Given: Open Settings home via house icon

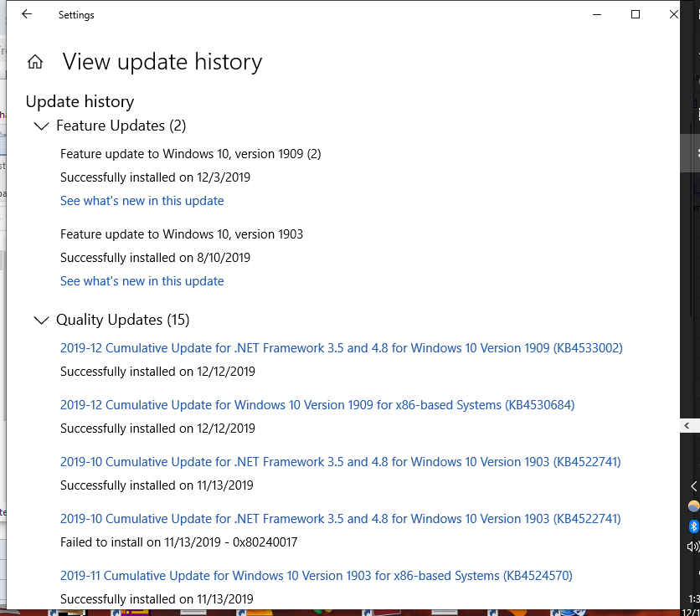Looking at the screenshot, I should [x=35, y=62].
